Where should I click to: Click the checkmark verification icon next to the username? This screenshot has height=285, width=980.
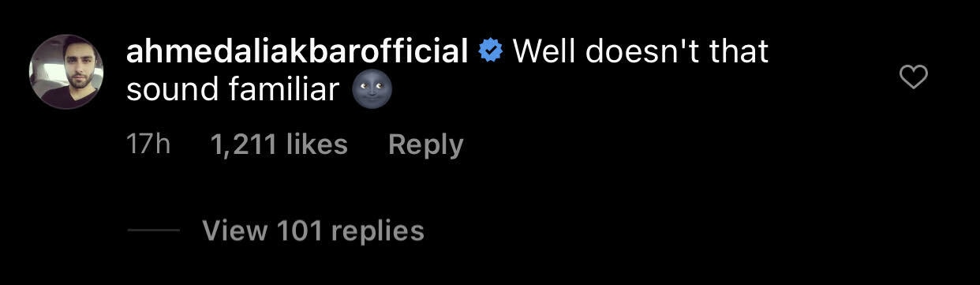tap(492, 52)
